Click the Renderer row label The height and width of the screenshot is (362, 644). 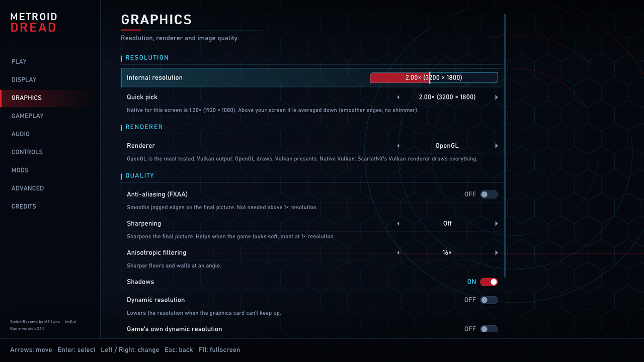click(x=141, y=146)
